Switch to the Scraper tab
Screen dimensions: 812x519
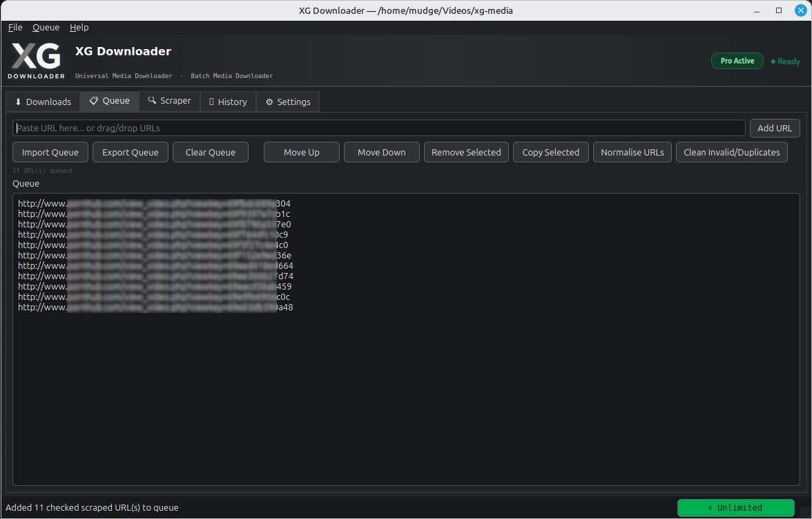pyautogui.click(x=169, y=101)
